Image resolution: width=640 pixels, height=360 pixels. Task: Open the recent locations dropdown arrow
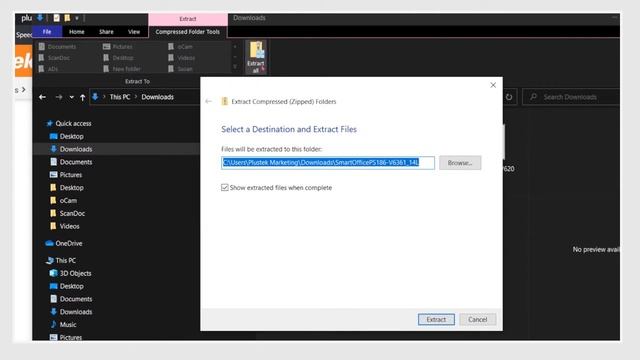(71, 97)
